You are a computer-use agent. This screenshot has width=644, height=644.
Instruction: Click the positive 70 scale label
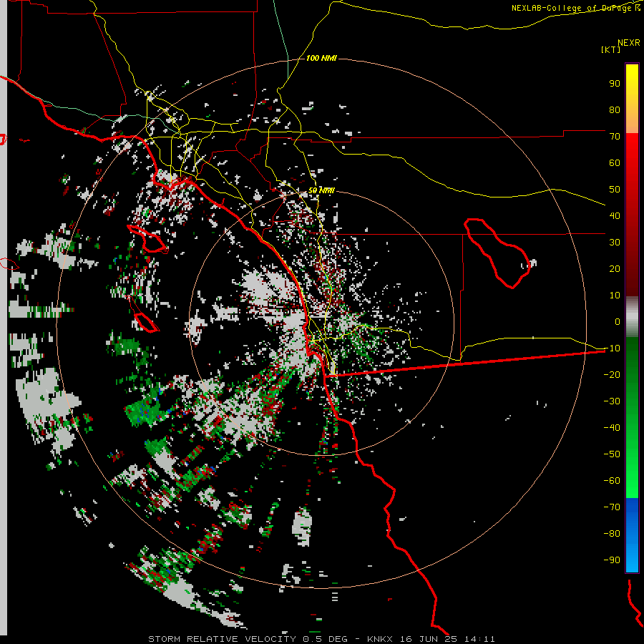point(615,137)
